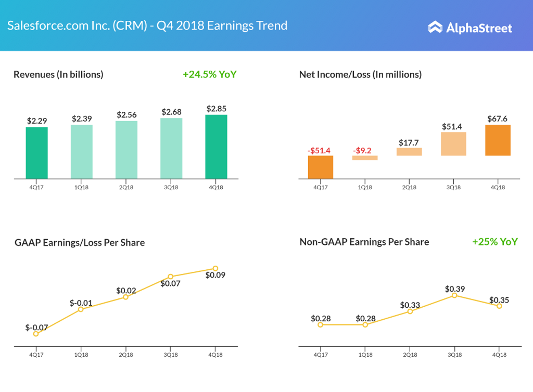The width and height of the screenshot is (533, 392).
Task: Select the -$9.2 net loss bar
Action: click(x=365, y=158)
